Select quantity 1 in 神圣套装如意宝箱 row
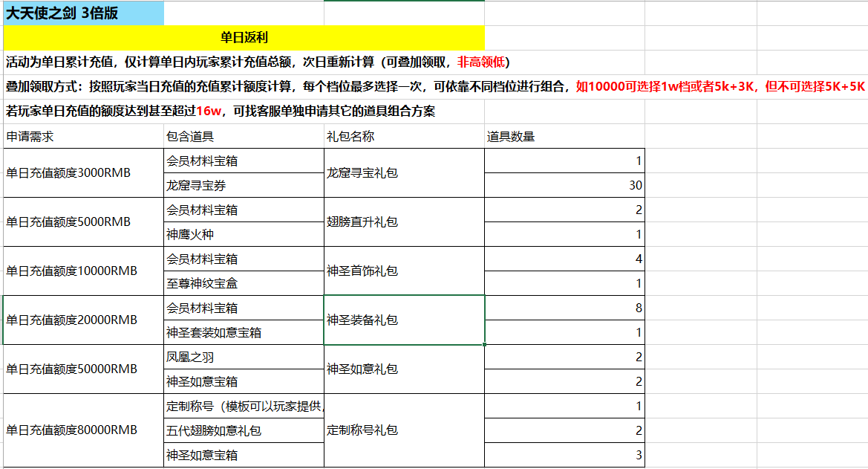 [x=564, y=332]
